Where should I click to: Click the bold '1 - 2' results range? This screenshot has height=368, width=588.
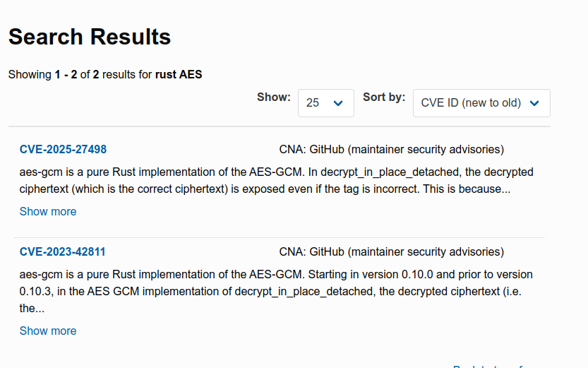click(x=66, y=74)
